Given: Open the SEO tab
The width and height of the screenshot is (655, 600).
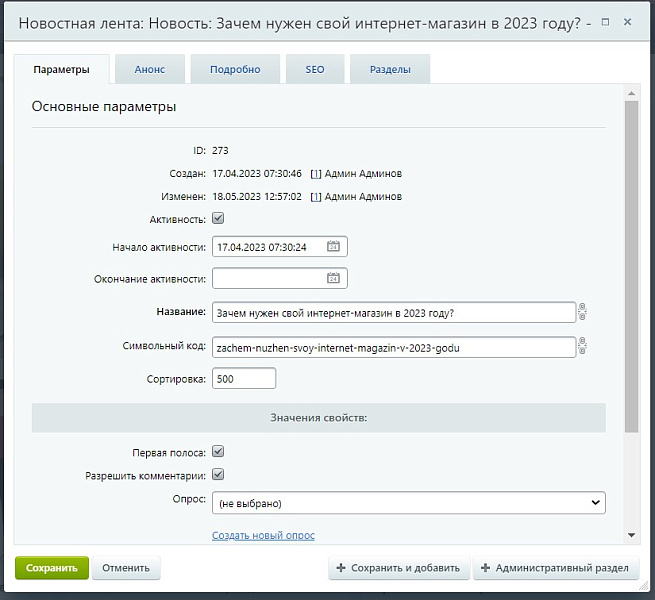Looking at the screenshot, I should coord(315,69).
